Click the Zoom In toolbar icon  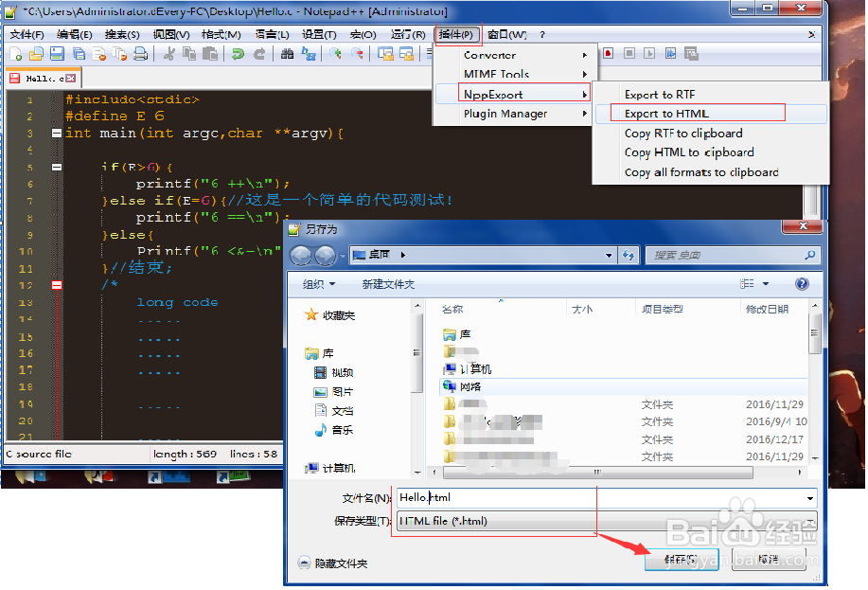coord(335,54)
